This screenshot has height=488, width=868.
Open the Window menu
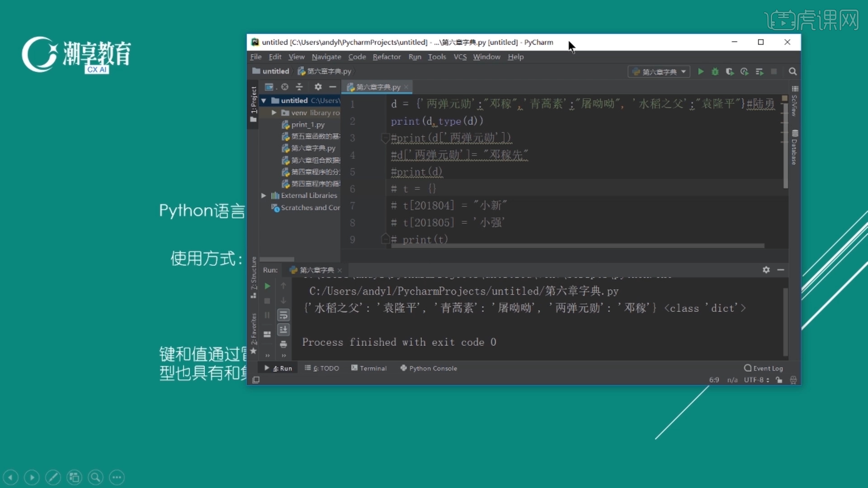pos(486,56)
